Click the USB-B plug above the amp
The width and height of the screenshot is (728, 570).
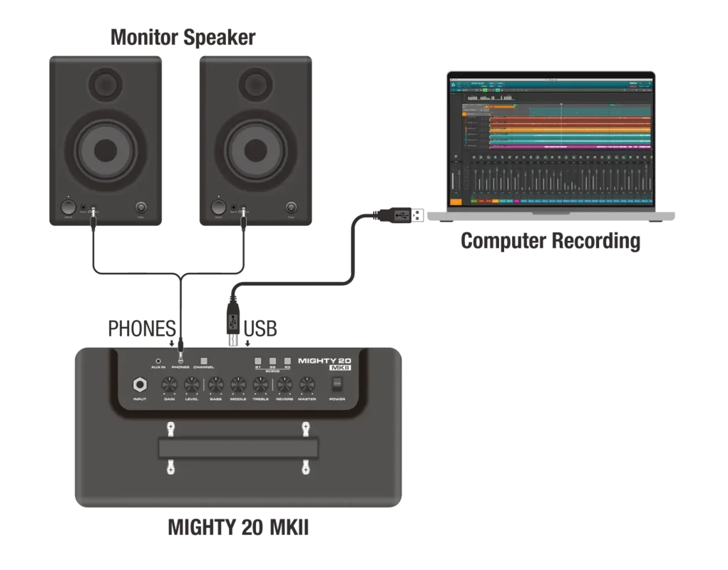[232, 321]
